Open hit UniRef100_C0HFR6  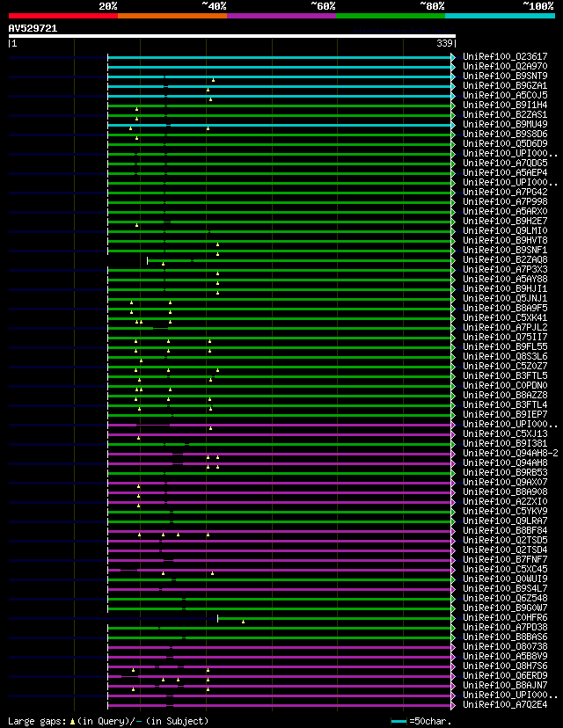(x=506, y=617)
